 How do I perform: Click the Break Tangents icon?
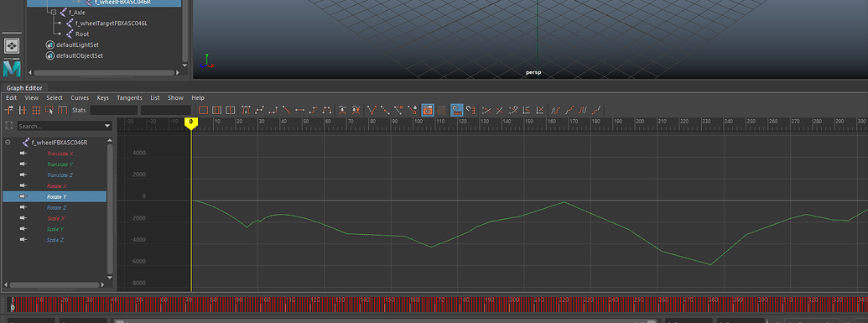[372, 110]
